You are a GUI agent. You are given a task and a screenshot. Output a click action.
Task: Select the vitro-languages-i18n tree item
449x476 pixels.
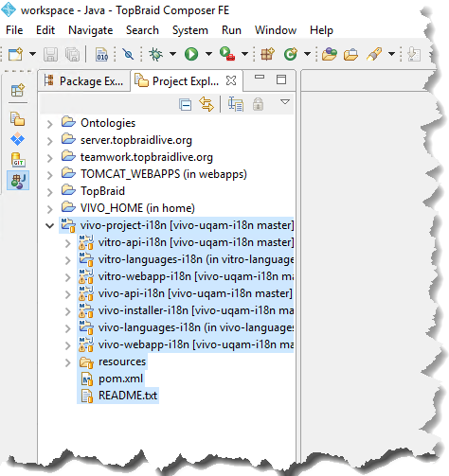pyautogui.click(x=186, y=259)
